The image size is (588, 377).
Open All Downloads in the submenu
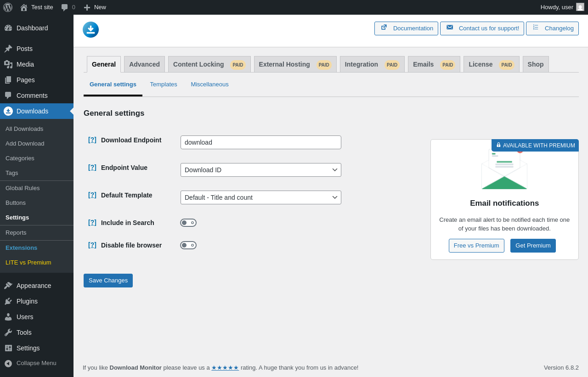pyautogui.click(x=37, y=129)
